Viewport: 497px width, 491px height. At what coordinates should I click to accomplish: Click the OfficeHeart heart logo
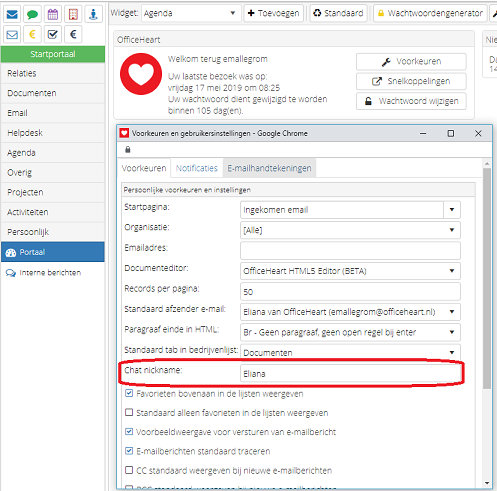(141, 74)
